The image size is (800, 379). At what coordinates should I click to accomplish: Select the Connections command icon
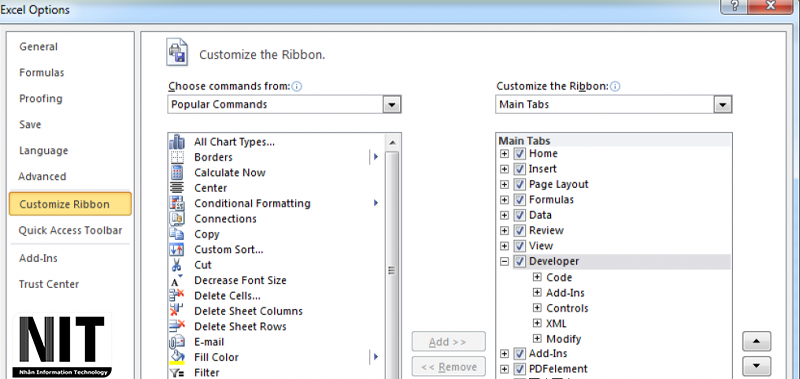(177, 218)
